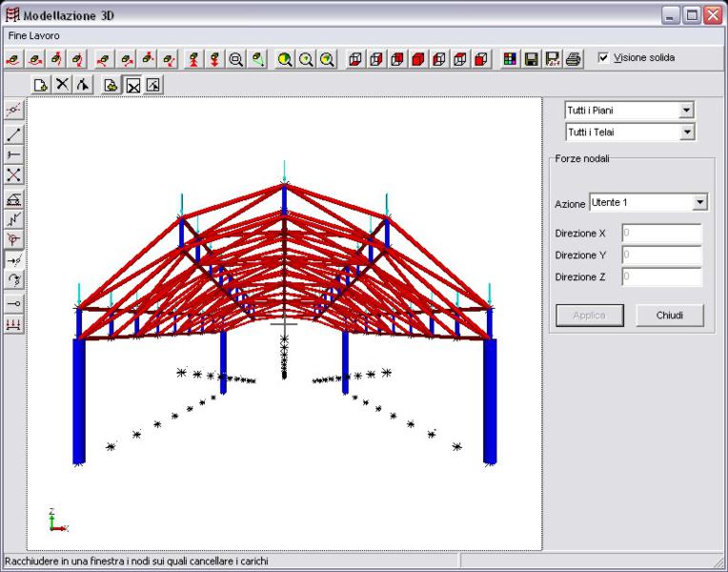Click the document with green arrows icon
Screen dimensions: 728x572
tap(111, 85)
